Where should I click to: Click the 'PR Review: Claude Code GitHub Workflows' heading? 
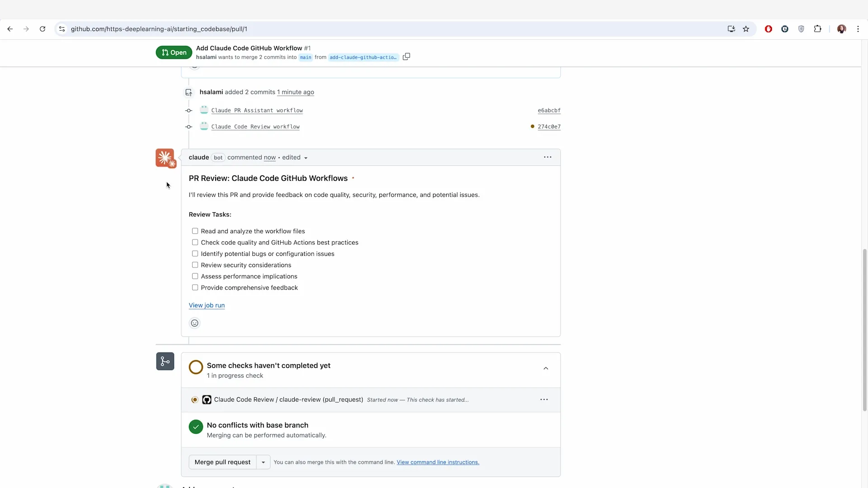coord(268,178)
